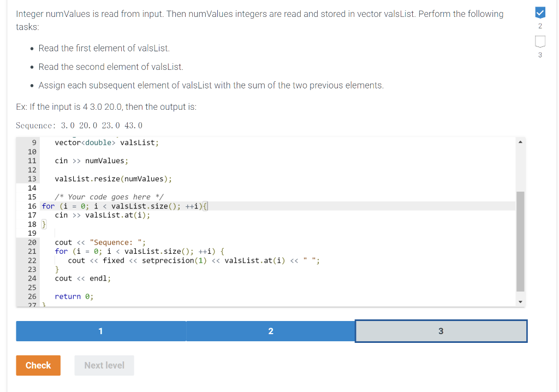This screenshot has height=392, width=559.
Task: Click the Next level button
Action: click(104, 365)
